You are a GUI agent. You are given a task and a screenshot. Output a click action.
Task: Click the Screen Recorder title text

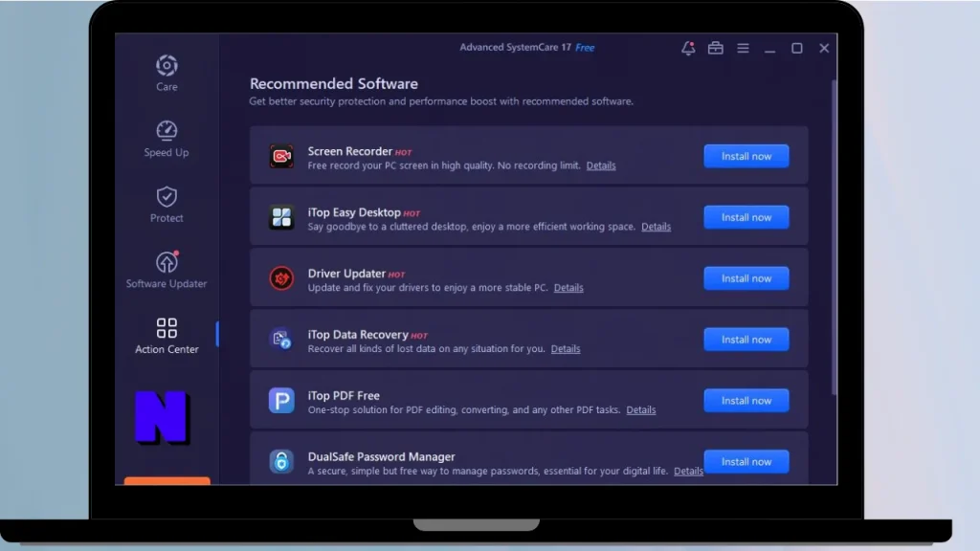coord(349,151)
